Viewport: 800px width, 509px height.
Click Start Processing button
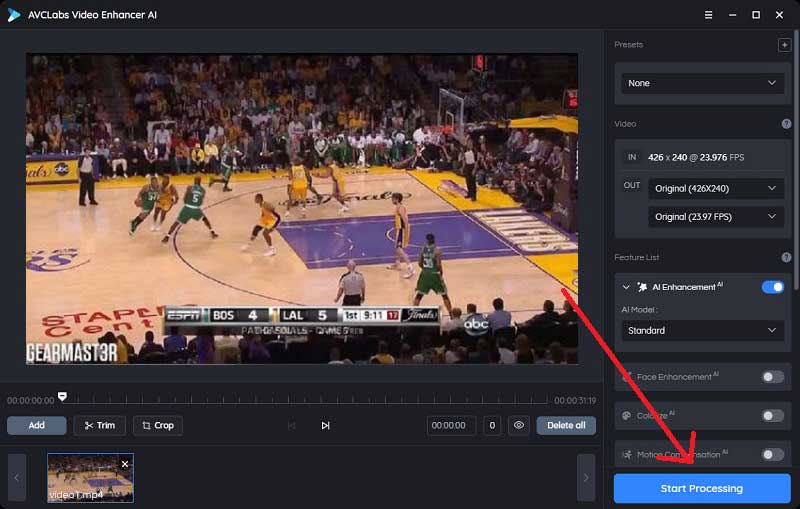tap(702, 489)
